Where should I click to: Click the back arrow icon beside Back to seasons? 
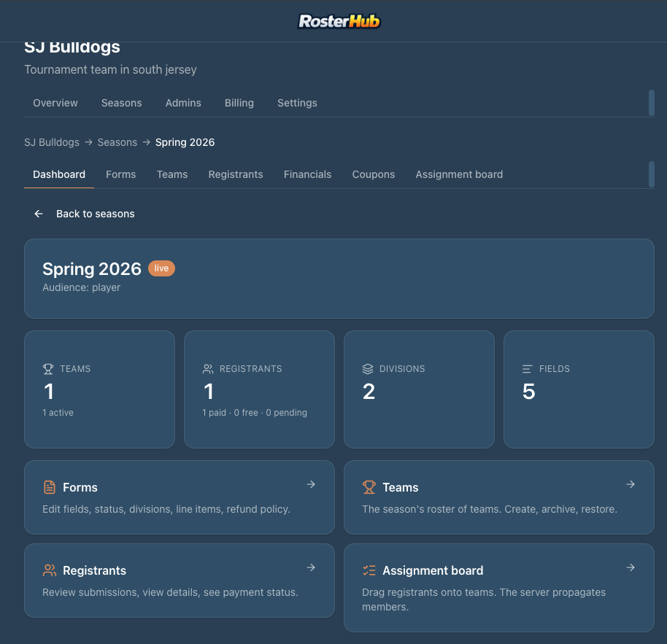tap(38, 214)
